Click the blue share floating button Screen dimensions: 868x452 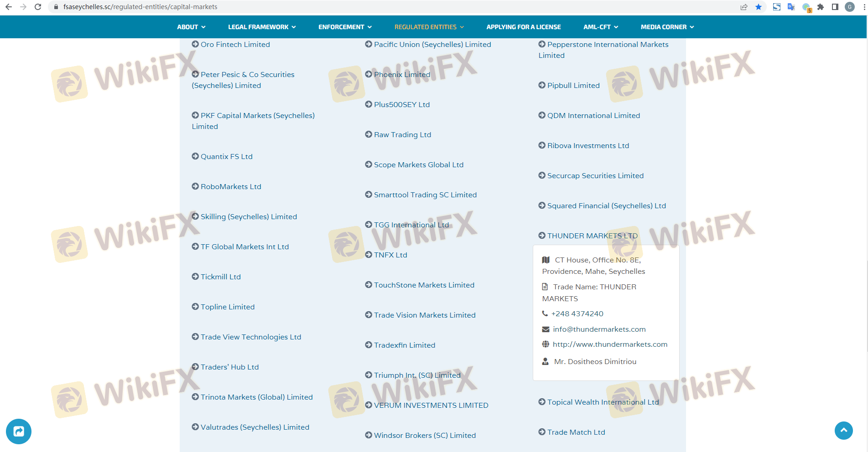(x=19, y=431)
